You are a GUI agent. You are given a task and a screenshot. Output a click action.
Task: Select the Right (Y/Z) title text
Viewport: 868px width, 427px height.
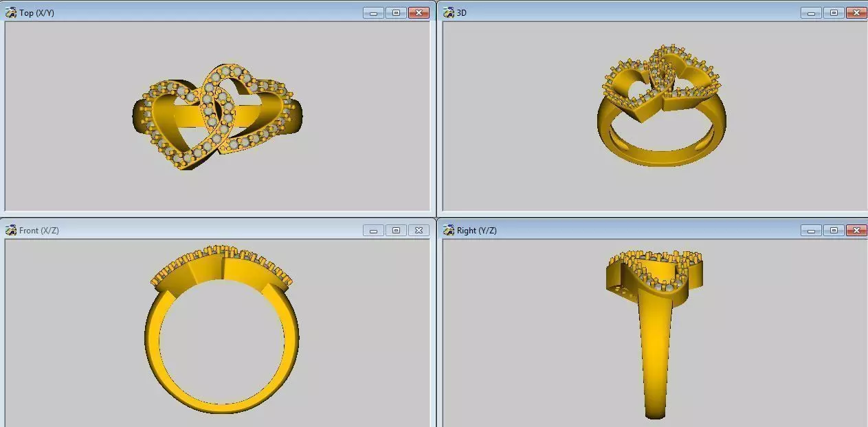coord(477,231)
